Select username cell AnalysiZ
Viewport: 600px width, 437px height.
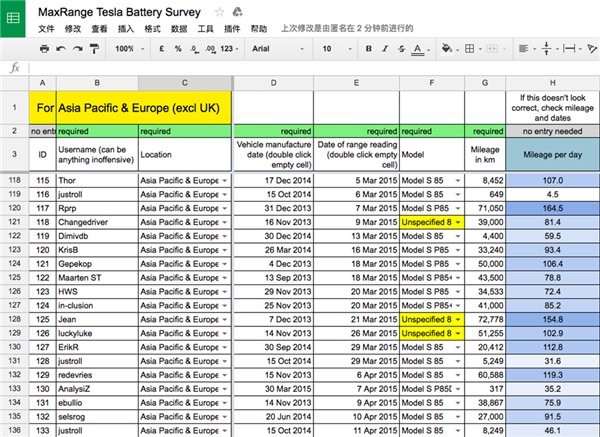[x=97, y=389]
